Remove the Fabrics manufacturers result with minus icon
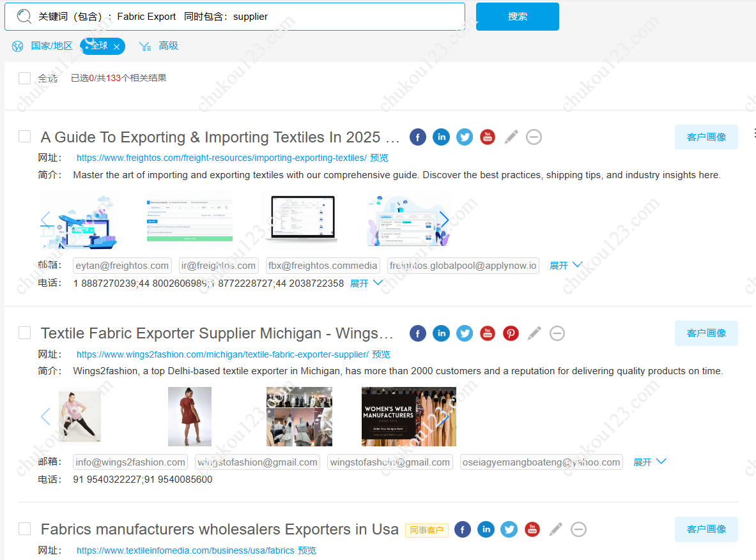 click(x=578, y=529)
